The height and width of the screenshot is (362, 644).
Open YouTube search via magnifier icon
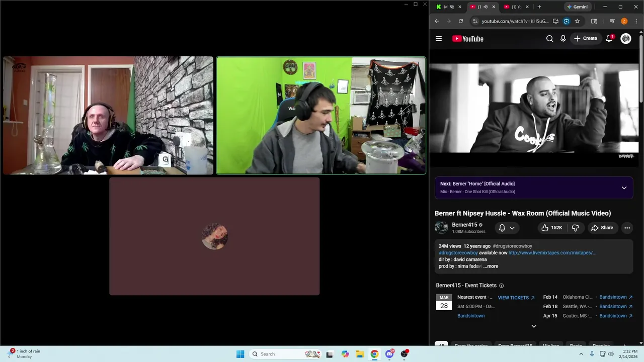tap(549, 39)
